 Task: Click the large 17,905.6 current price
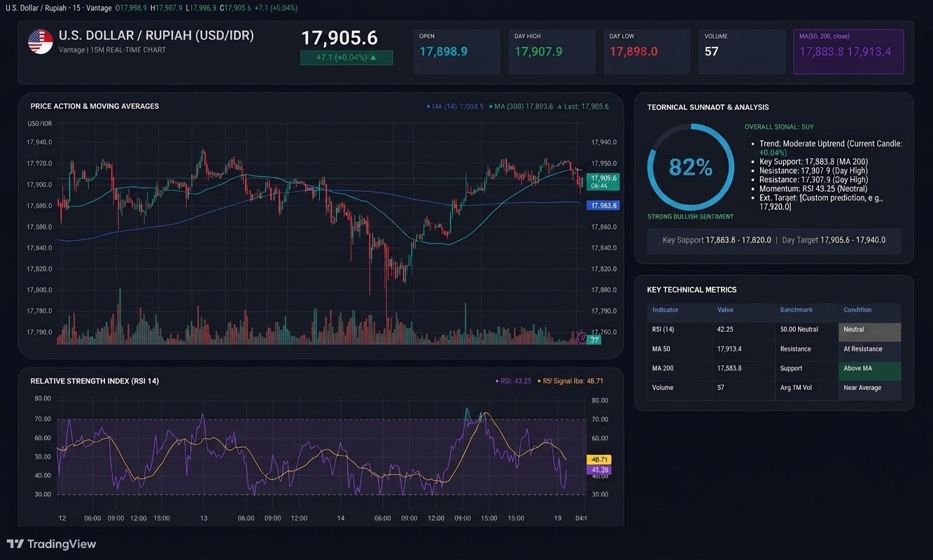pyautogui.click(x=339, y=38)
